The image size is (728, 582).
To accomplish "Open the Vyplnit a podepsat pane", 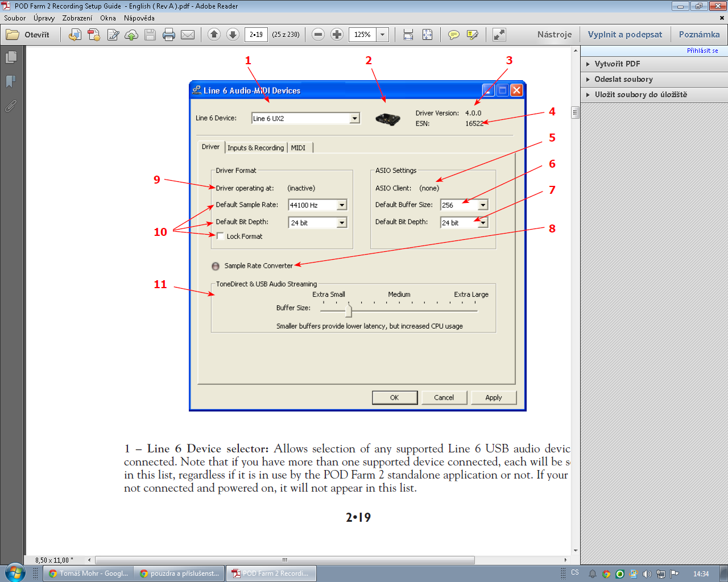I will click(625, 35).
